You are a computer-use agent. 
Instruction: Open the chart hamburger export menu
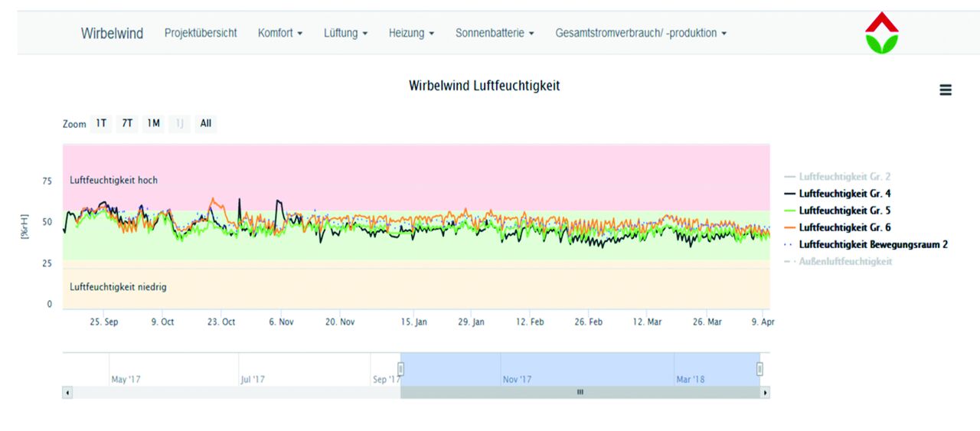pyautogui.click(x=946, y=90)
